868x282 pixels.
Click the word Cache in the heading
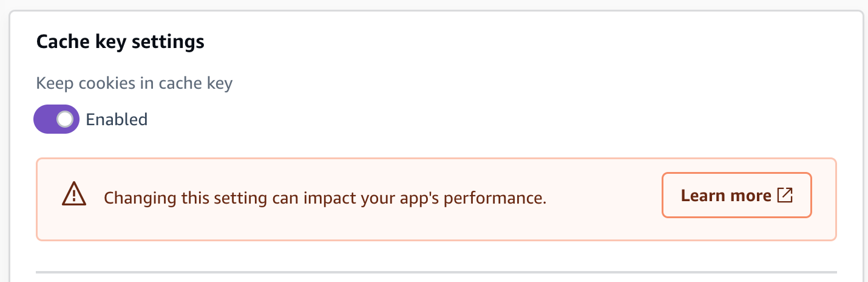[56, 42]
